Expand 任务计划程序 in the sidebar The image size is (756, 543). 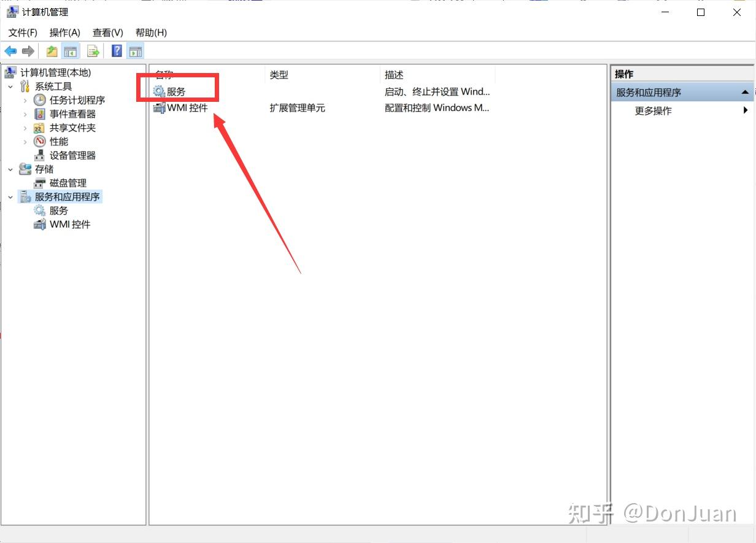[25, 100]
